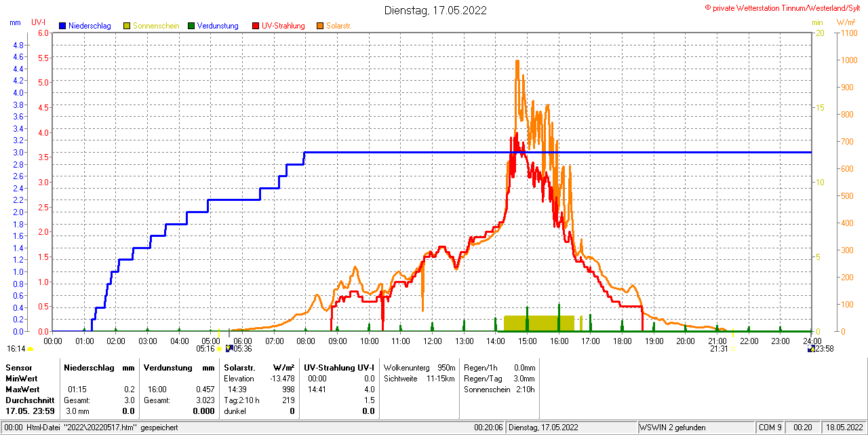Click the 24:00 time axis label
Screen dimensions: 868x435
812,341
